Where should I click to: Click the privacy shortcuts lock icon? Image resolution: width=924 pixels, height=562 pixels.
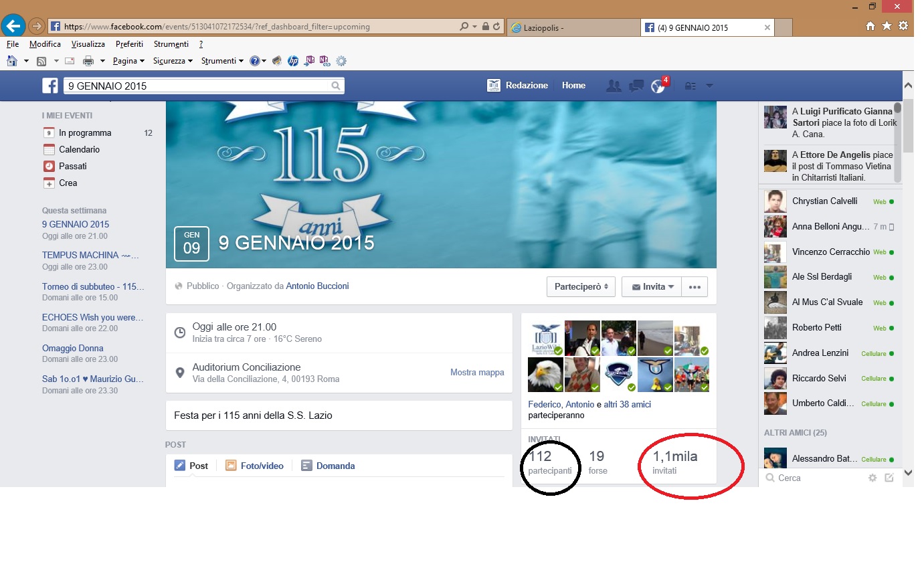pos(690,86)
